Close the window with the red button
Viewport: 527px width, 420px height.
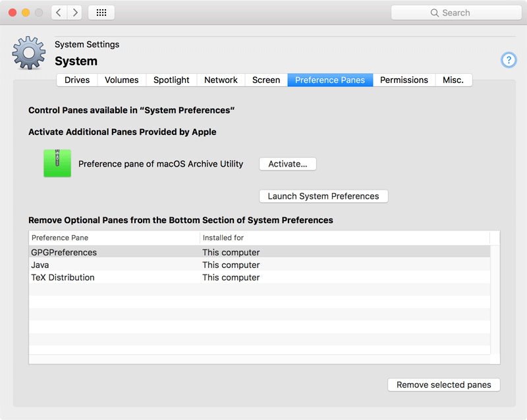(13, 13)
